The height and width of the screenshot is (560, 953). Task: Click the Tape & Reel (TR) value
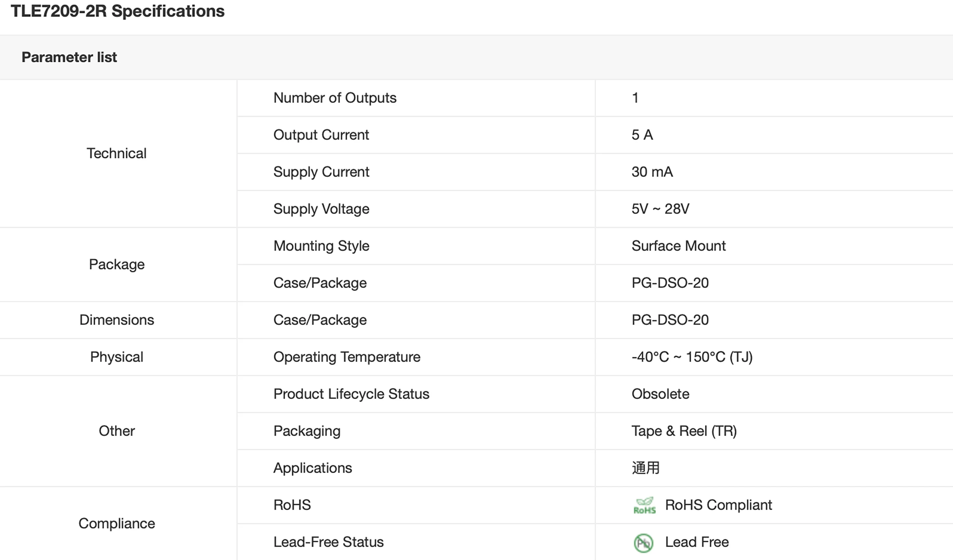point(684,431)
